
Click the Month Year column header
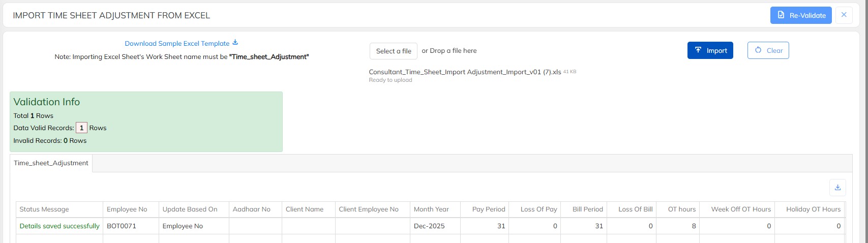(x=431, y=209)
